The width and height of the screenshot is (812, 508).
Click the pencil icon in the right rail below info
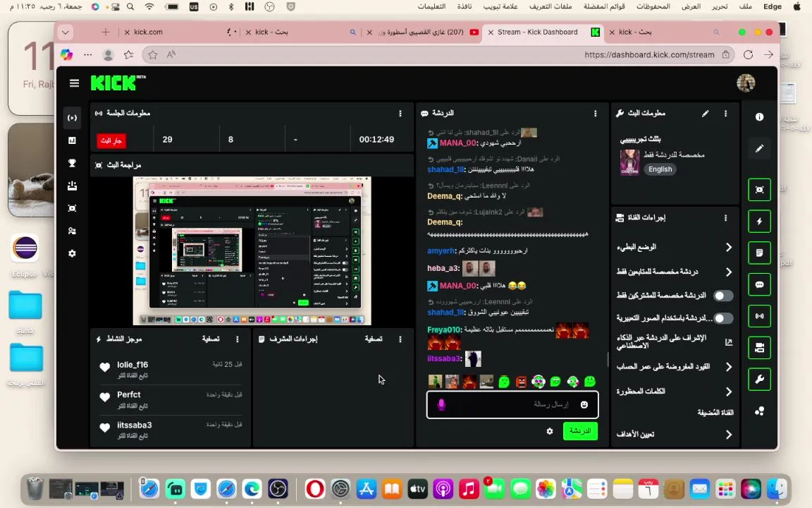pyautogui.click(x=759, y=149)
